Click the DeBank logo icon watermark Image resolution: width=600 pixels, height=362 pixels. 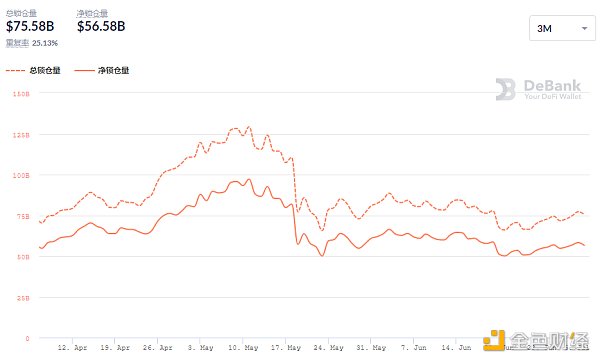505,89
